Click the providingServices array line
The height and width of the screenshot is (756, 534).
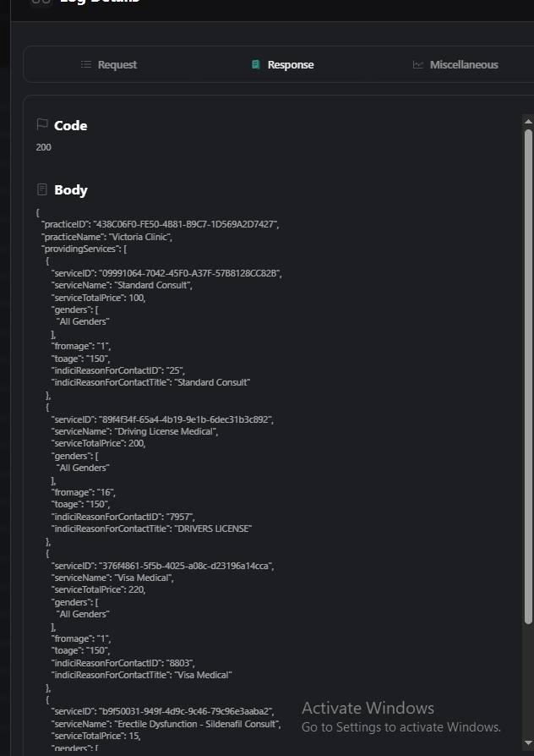coord(84,249)
